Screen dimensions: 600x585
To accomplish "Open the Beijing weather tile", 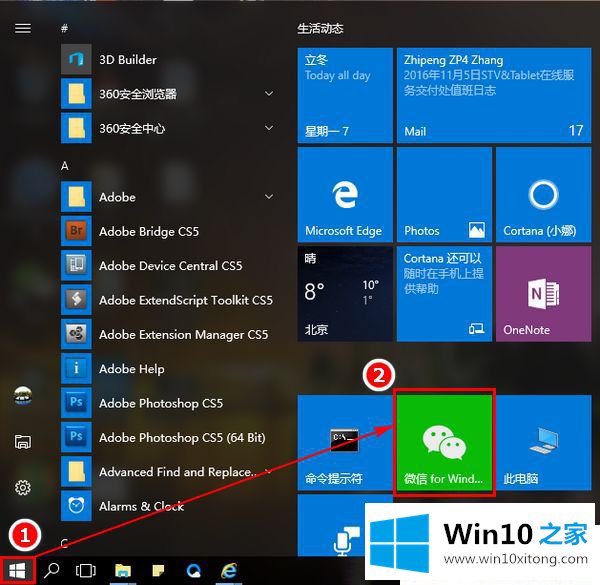I will pyautogui.click(x=345, y=293).
